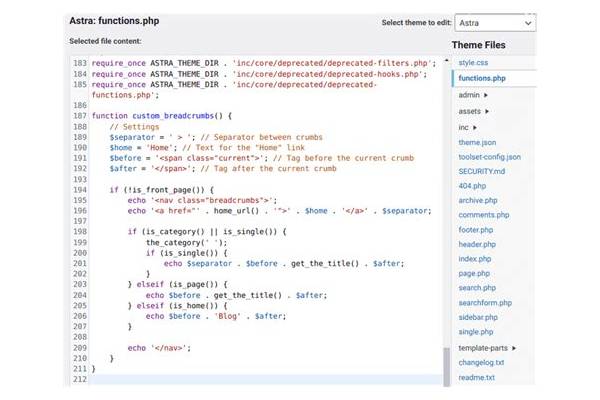
Task: Place cursor on empty line 212
Action: (266, 379)
